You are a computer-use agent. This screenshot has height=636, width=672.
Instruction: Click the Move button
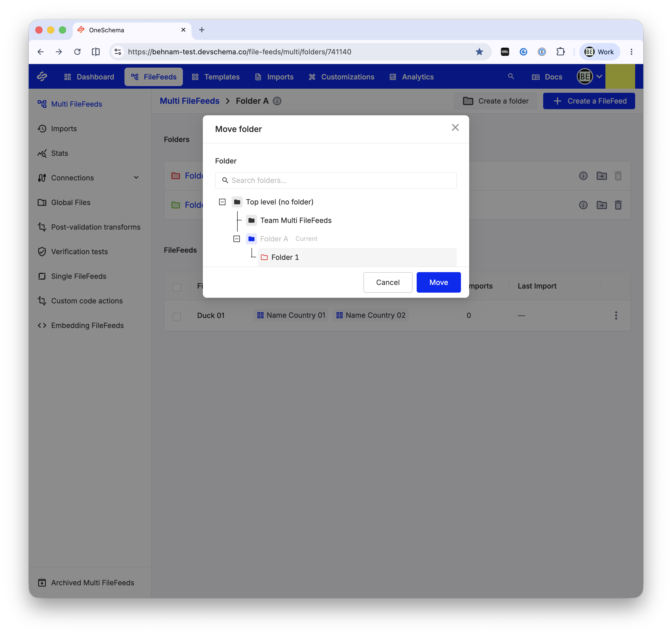coord(438,282)
